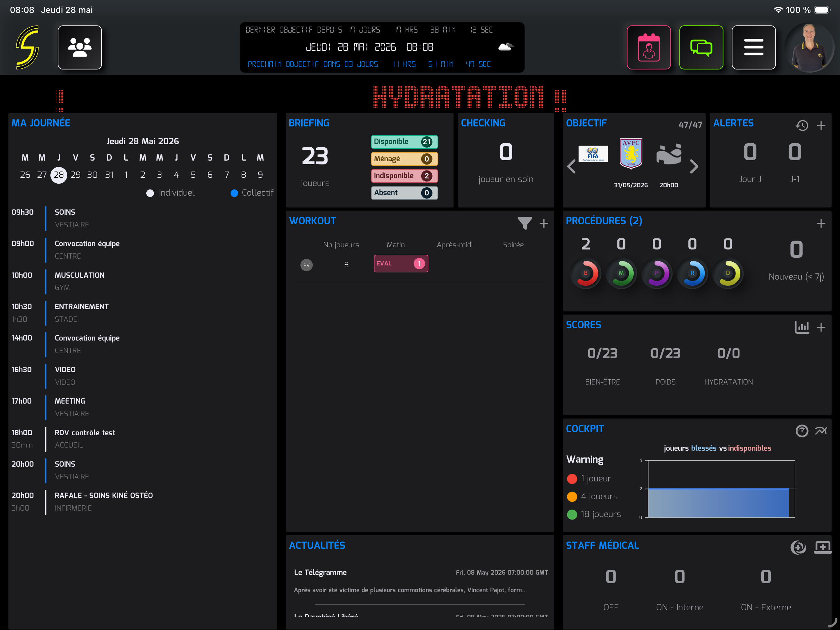Open the 16h30 VIDEO event
This screenshot has width=840, height=630.
(x=142, y=376)
